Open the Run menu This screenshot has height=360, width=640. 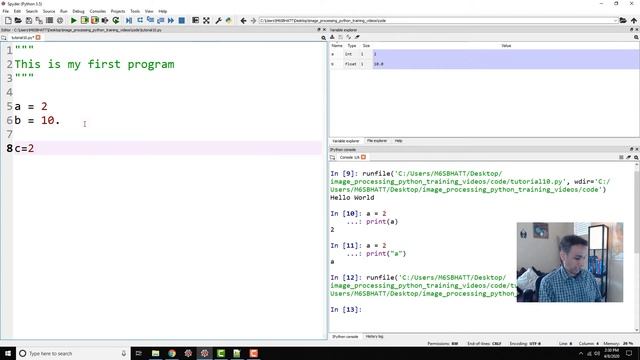[x=64, y=11]
